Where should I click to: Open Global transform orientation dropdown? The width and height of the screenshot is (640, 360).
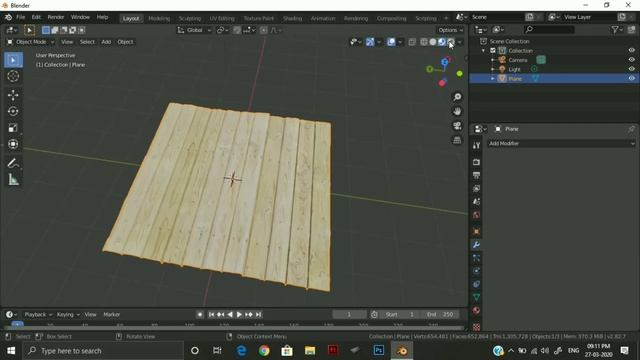(194, 30)
